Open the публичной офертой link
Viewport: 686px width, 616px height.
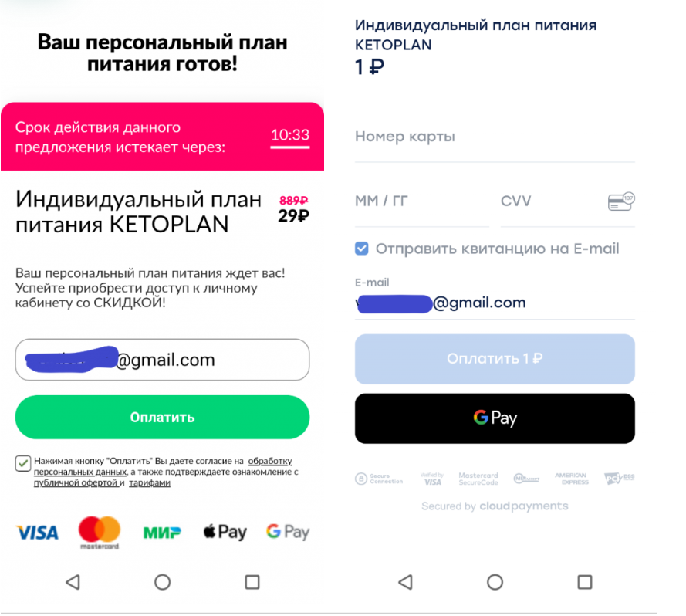76,483
